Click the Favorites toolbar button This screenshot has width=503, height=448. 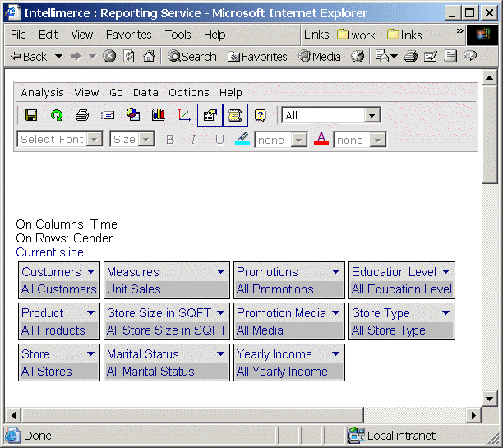click(257, 57)
